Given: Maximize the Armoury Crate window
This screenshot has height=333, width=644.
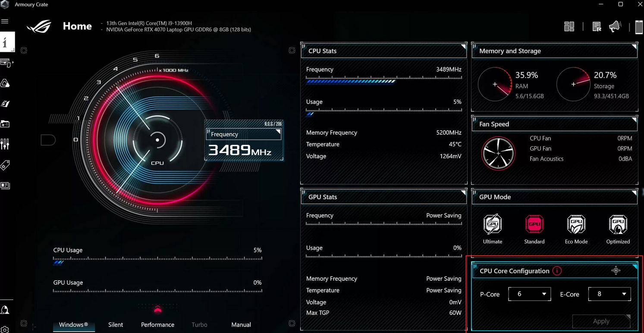Looking at the screenshot, I should coord(621,4).
